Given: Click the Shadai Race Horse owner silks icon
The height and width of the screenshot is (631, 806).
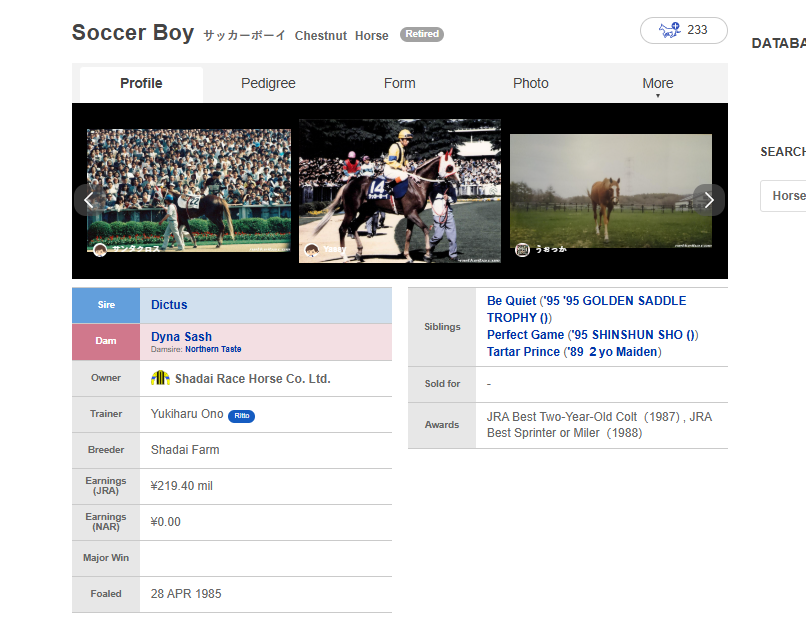Looking at the screenshot, I should 160,378.
